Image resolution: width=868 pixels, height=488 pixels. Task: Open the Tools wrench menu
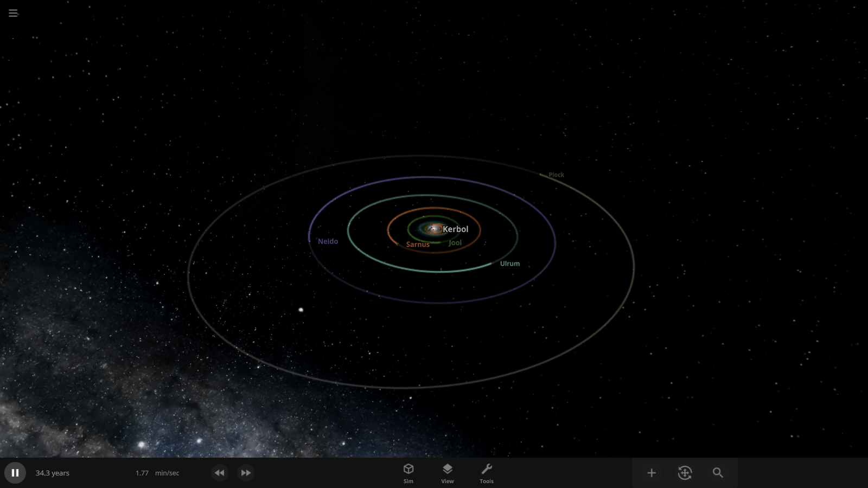point(487,473)
